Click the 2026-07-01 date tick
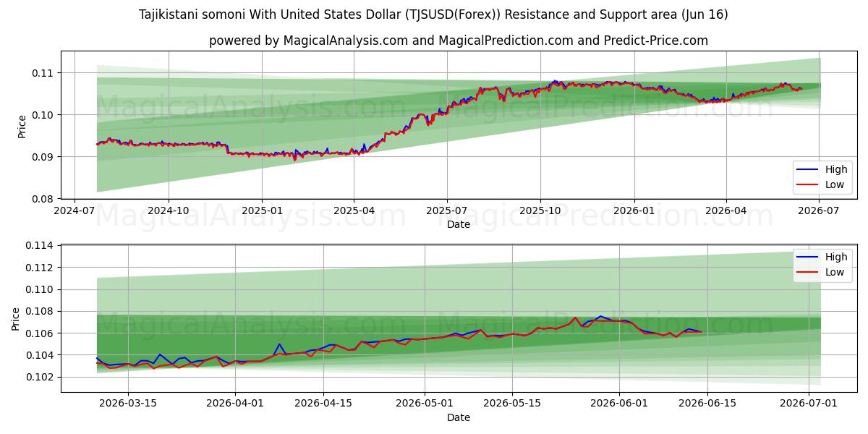Viewport: 868px width, 434px height. [x=809, y=404]
